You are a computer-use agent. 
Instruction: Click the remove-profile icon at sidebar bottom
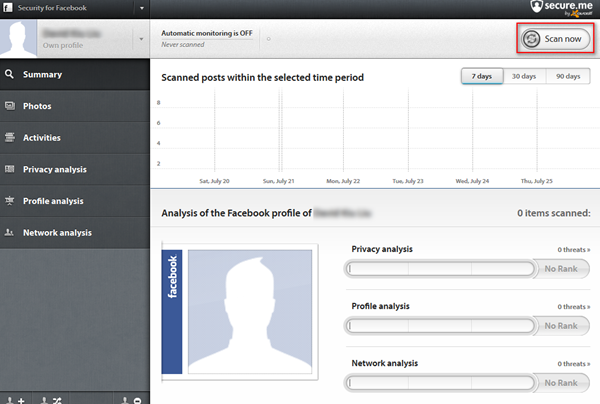click(131, 399)
